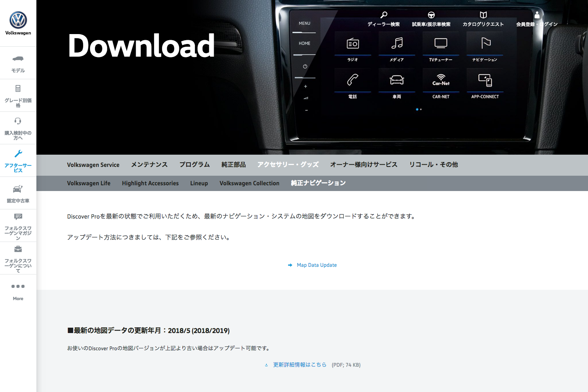Open ディーラー検索 search icon
588x392 pixels.
[x=383, y=15]
